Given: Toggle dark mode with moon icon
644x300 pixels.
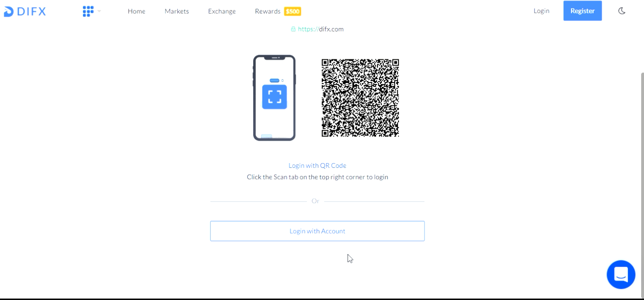Looking at the screenshot, I should pyautogui.click(x=622, y=10).
